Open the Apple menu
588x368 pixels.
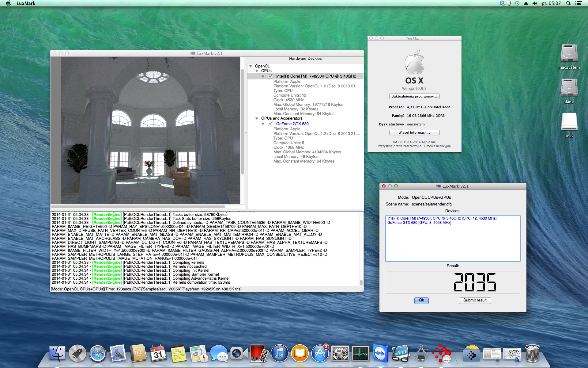[x=8, y=3]
